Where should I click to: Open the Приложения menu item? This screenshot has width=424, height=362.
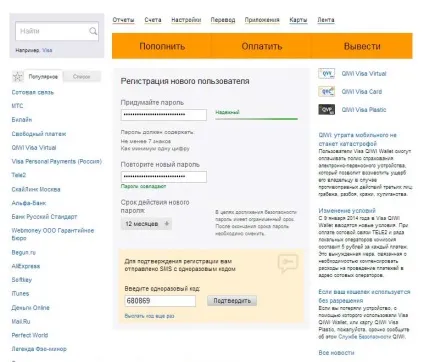(x=262, y=20)
